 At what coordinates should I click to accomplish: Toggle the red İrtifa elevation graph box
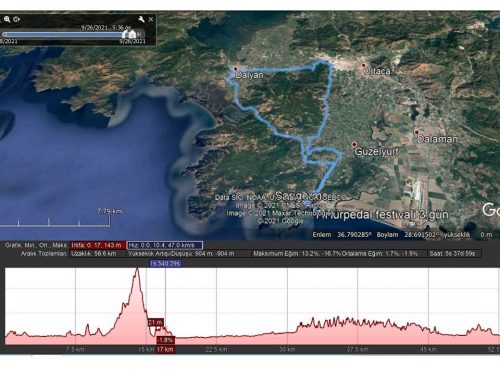97,245
